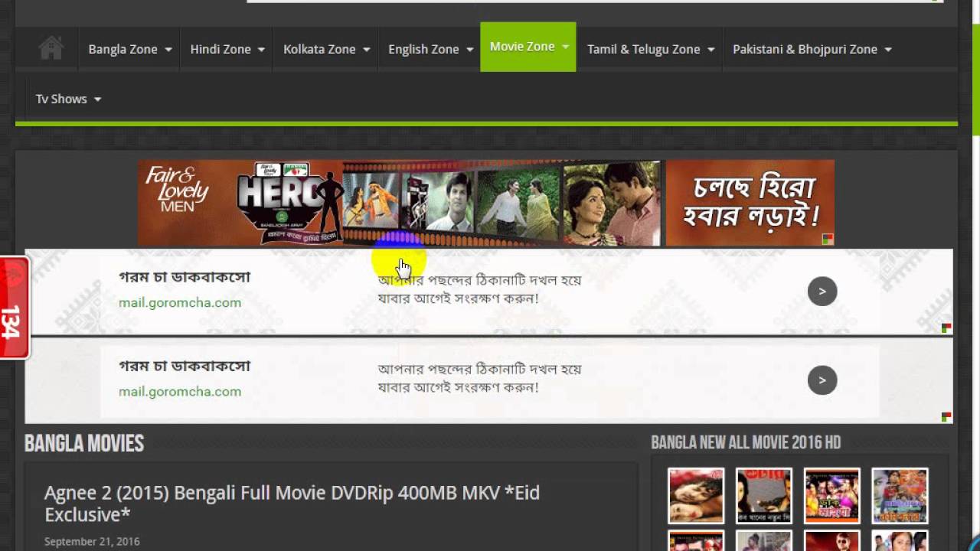
Task: Click the 'BANGLA NEW ALL MOVIE 2016 HD' heading
Action: click(x=746, y=442)
